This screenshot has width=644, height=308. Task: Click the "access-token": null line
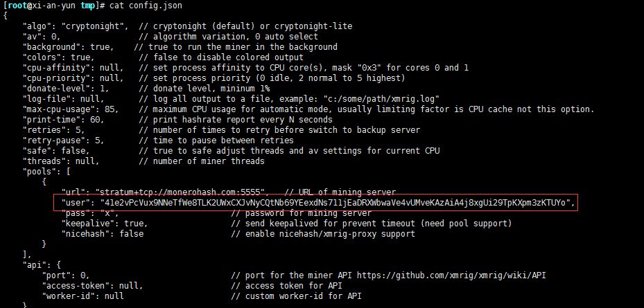coord(92,285)
